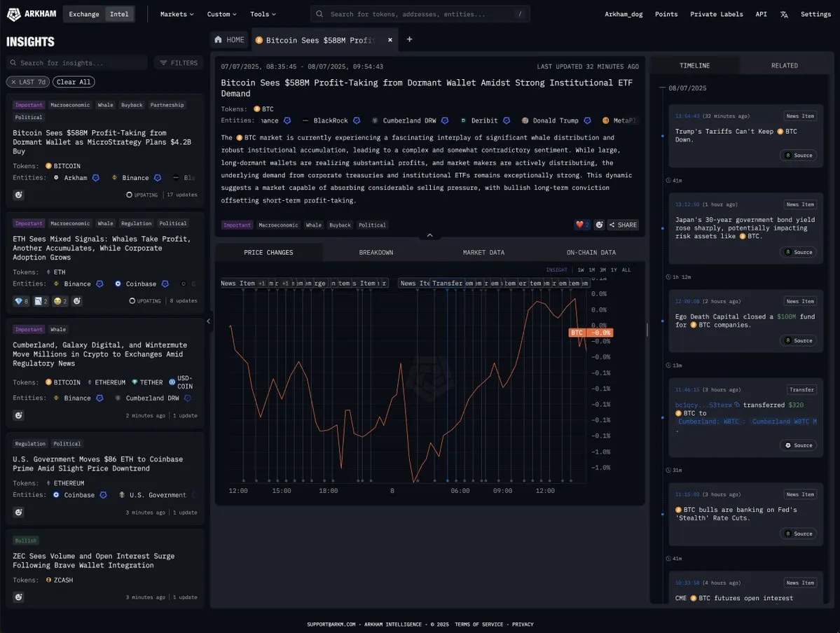The height and width of the screenshot is (633, 840).
Task: Click the magnifier icon in global search
Action: click(319, 14)
